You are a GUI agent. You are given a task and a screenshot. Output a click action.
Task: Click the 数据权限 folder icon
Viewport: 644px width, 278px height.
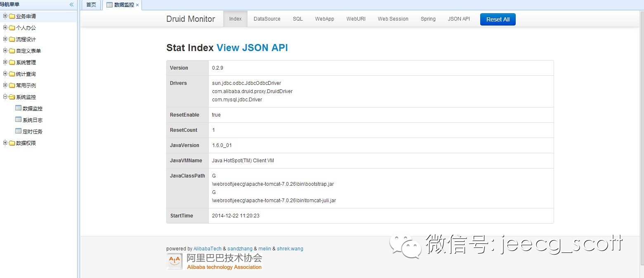coord(12,143)
